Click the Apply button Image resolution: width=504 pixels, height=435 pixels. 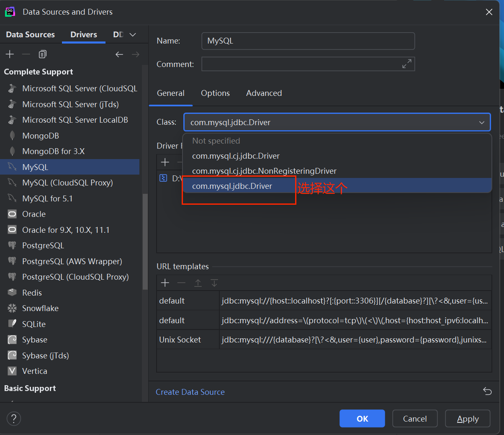click(x=468, y=419)
